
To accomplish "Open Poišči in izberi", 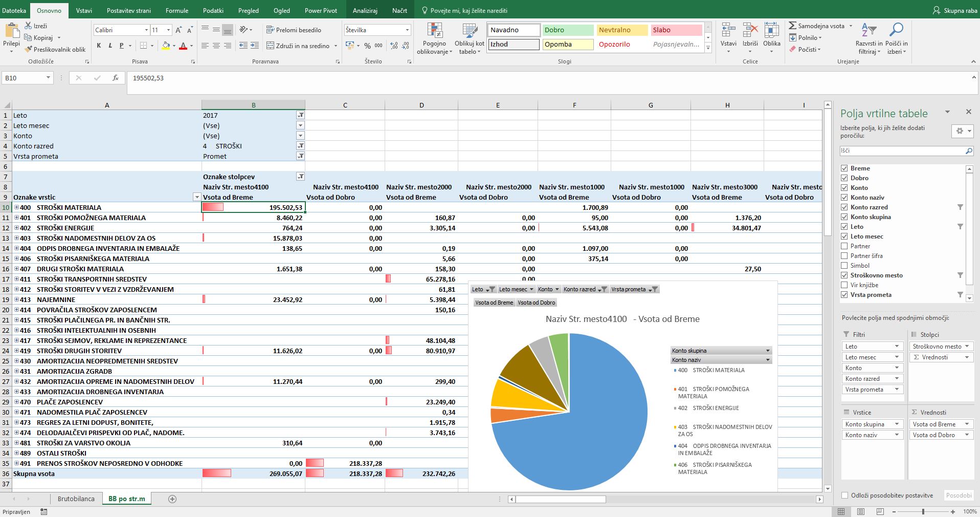I will (x=896, y=38).
